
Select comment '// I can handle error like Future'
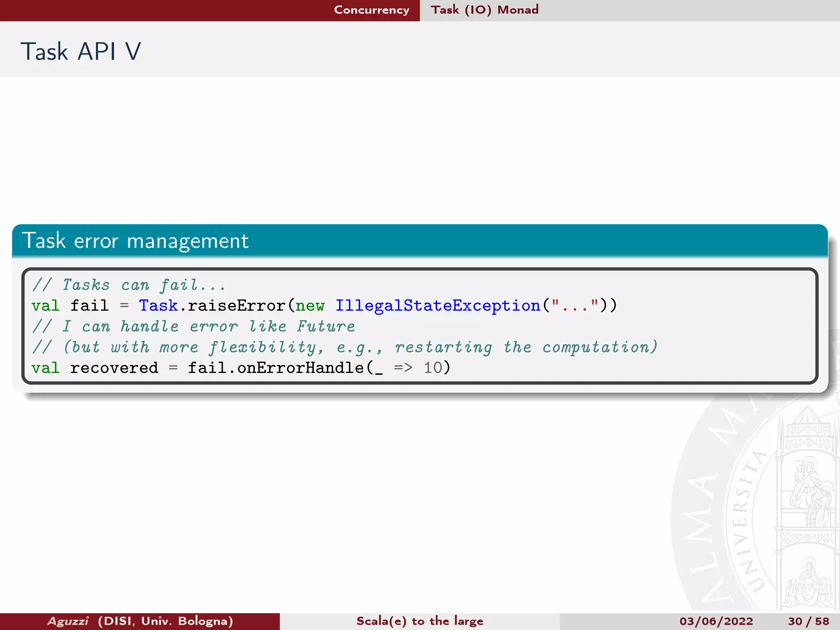click(x=193, y=326)
